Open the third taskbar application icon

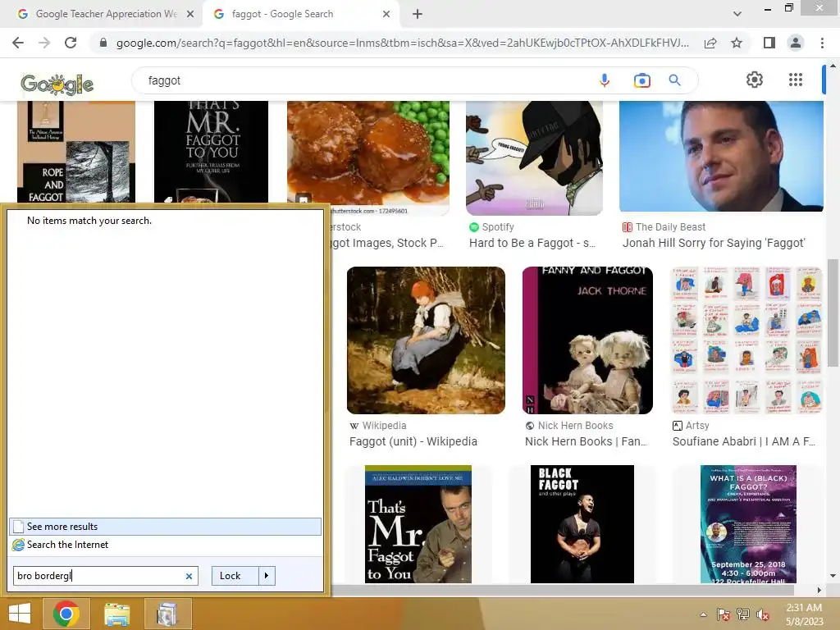(x=167, y=614)
